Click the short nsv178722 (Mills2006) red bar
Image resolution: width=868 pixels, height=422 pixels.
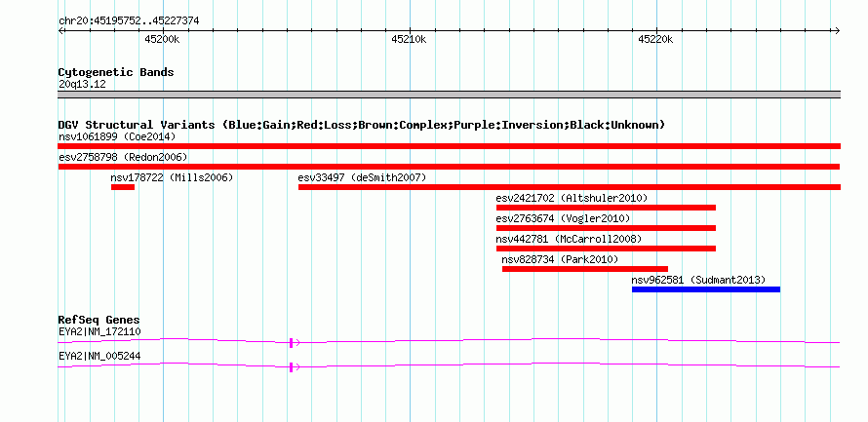(122, 187)
